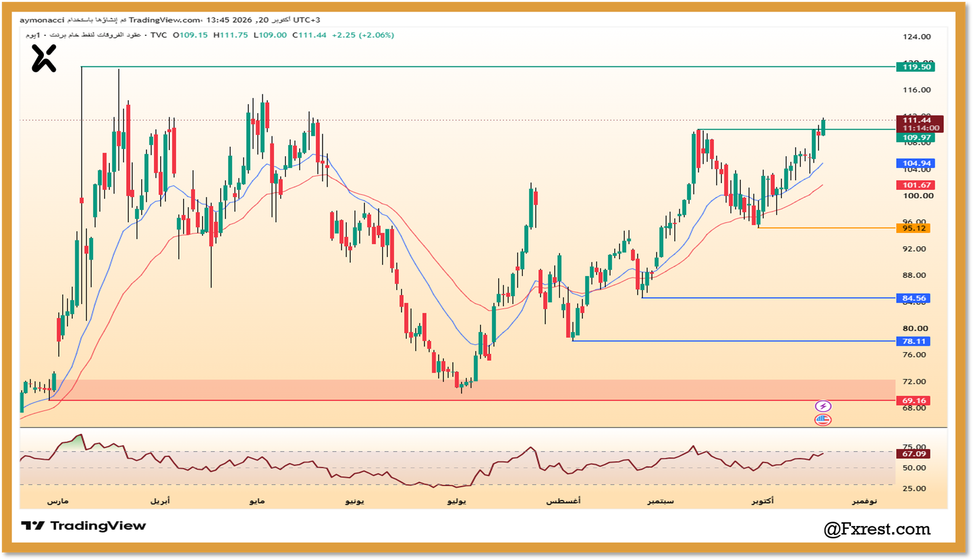The width and height of the screenshot is (973, 560).
Task: Click the blue 78.11 support label
Action: [913, 342]
